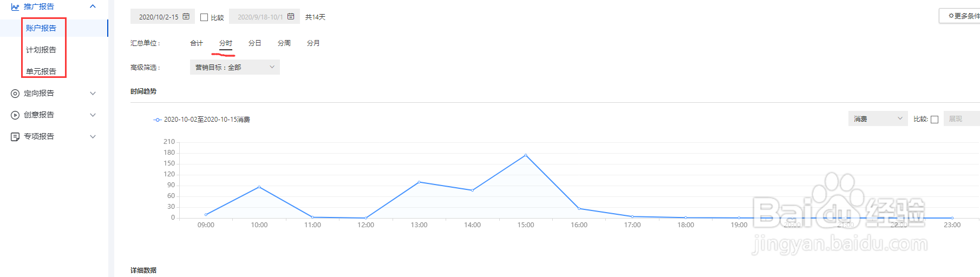Switch summary unit to 分日
The image size is (980, 277).
coord(254,43)
